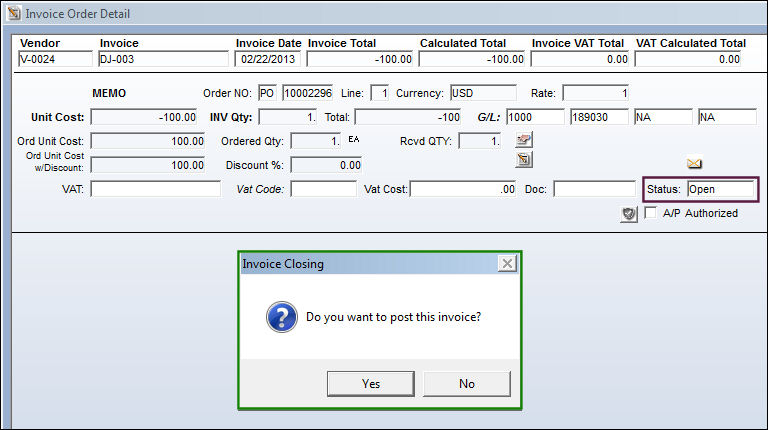This screenshot has width=768, height=430.
Task: Click the Doc field
Action: point(595,189)
